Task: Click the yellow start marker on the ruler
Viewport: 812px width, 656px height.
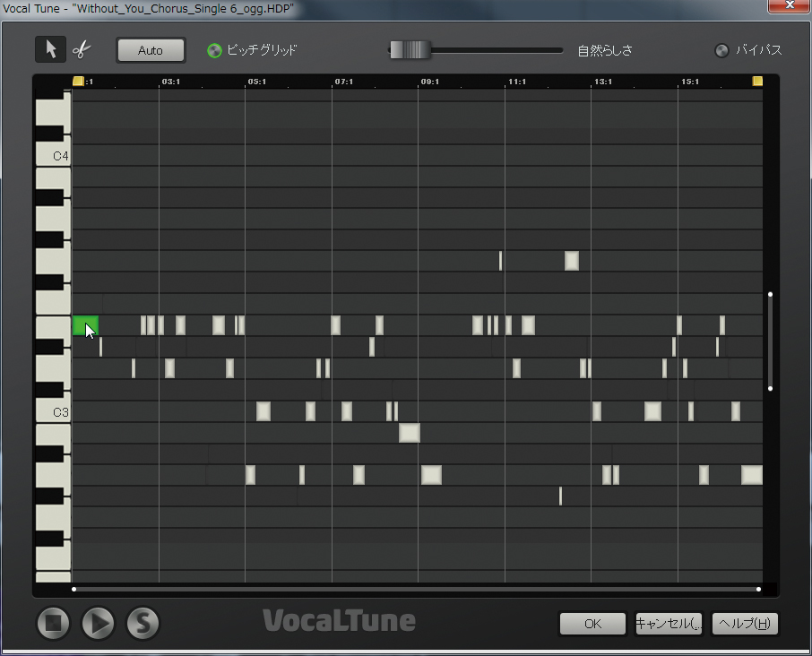Action: (78, 81)
